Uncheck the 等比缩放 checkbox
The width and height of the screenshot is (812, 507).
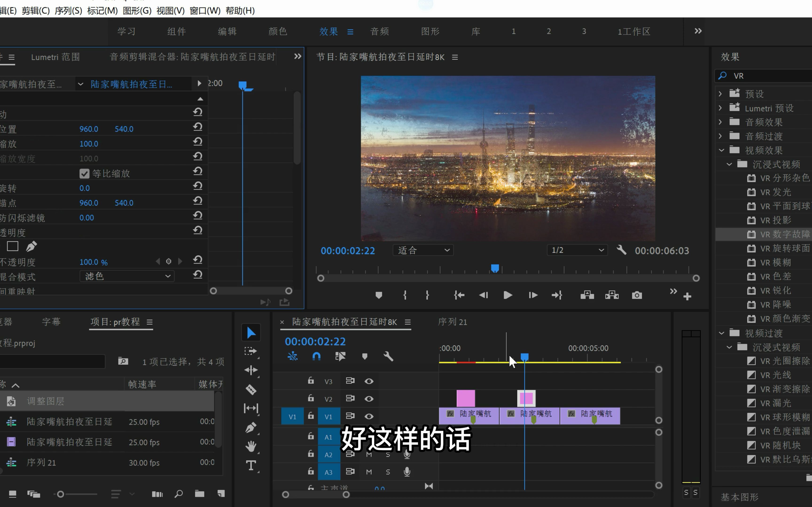84,173
